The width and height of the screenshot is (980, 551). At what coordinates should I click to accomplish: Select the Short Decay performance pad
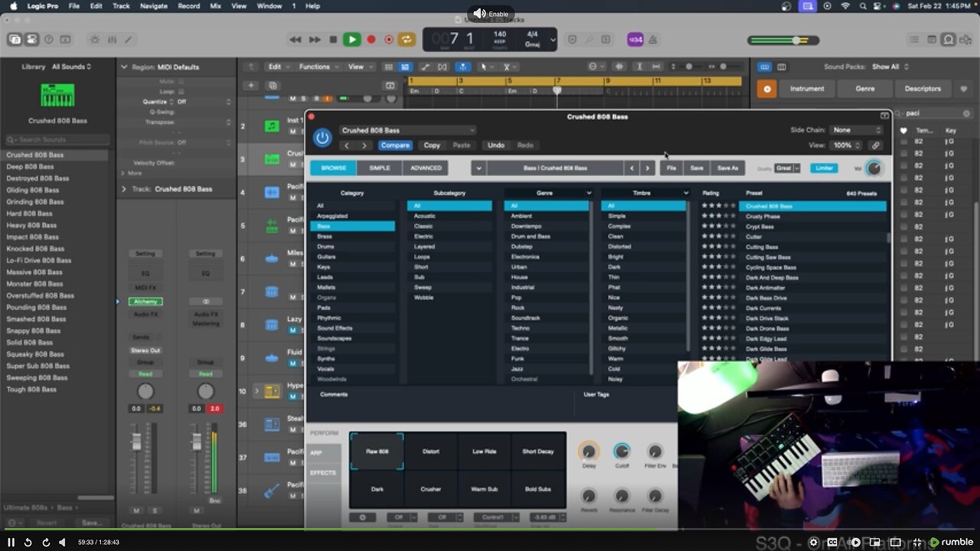coord(538,452)
